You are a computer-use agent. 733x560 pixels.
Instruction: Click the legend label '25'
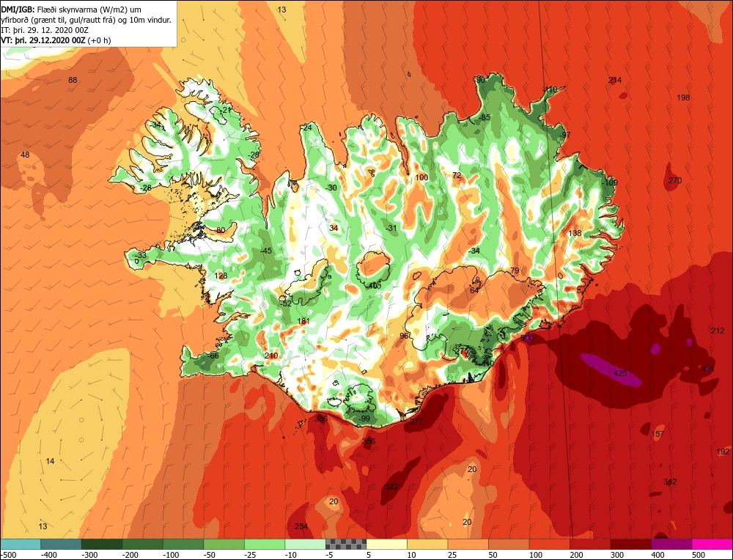452,555
